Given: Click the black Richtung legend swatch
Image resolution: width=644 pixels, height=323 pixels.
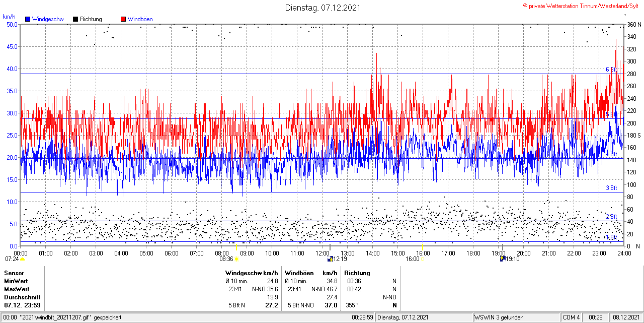Looking at the screenshot, I should pos(75,19).
